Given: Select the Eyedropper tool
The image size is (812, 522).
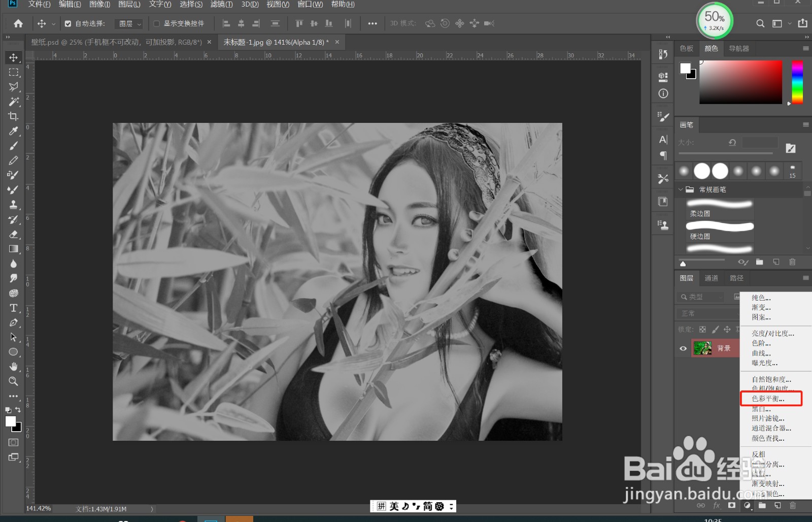Looking at the screenshot, I should click(14, 131).
